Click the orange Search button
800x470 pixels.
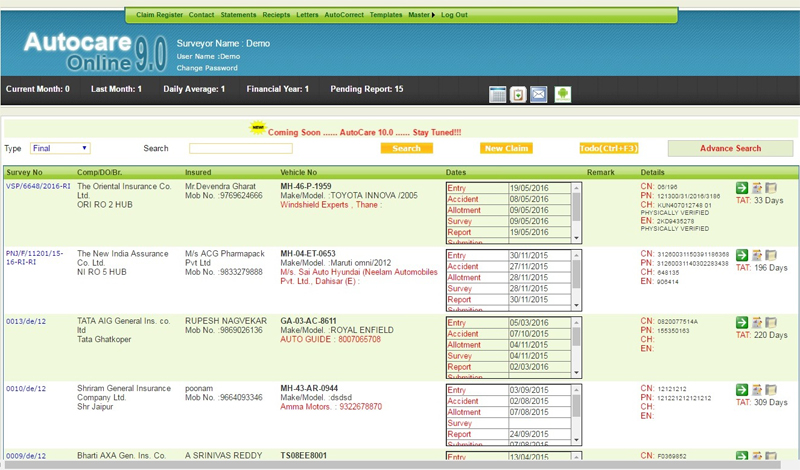407,149
